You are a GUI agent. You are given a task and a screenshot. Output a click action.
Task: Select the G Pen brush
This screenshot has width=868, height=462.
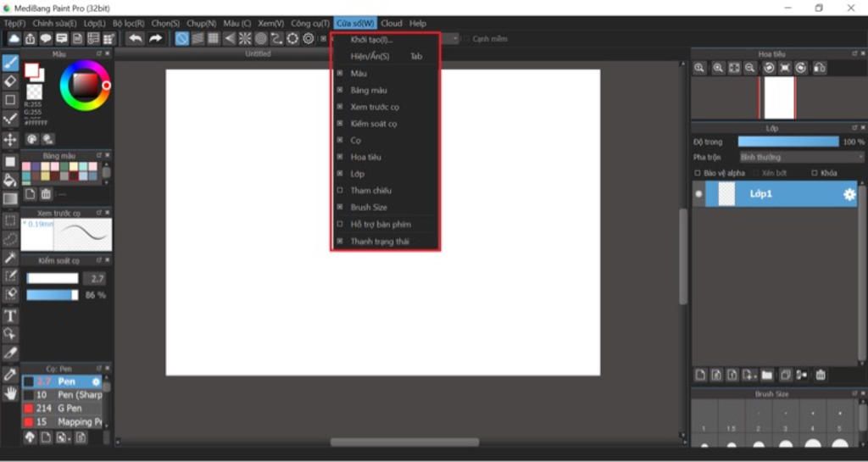[62, 409]
